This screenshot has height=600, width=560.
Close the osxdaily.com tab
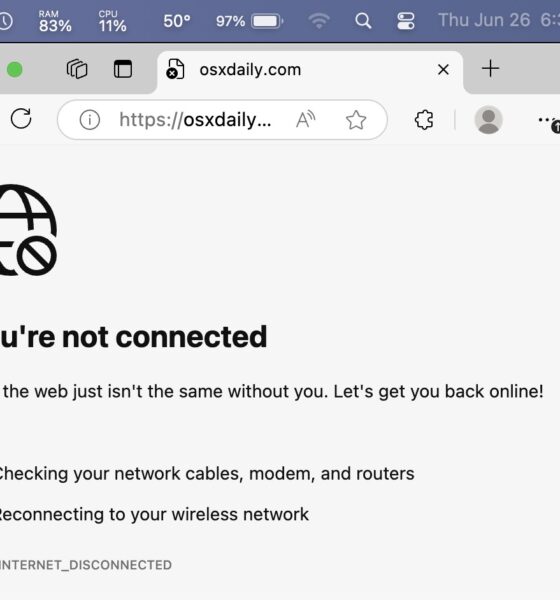pos(443,70)
